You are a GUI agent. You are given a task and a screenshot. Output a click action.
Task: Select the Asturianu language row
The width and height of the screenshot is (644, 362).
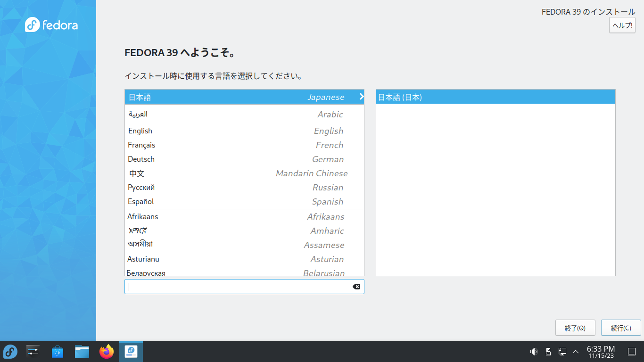pyautogui.click(x=244, y=259)
